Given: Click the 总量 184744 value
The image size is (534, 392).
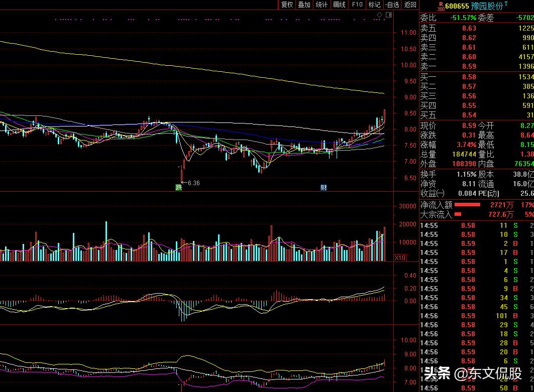Looking at the screenshot, I should (464, 154).
